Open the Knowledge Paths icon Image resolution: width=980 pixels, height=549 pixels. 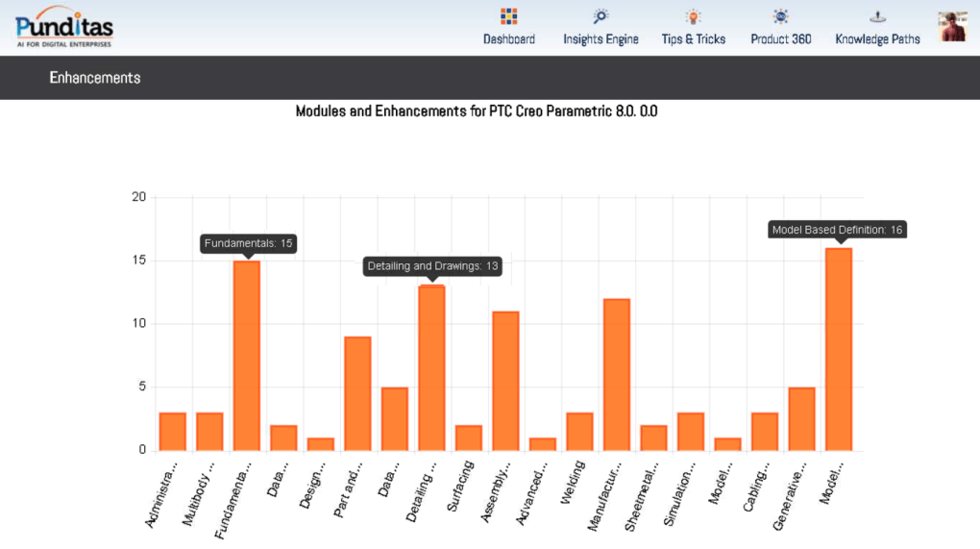point(877,16)
